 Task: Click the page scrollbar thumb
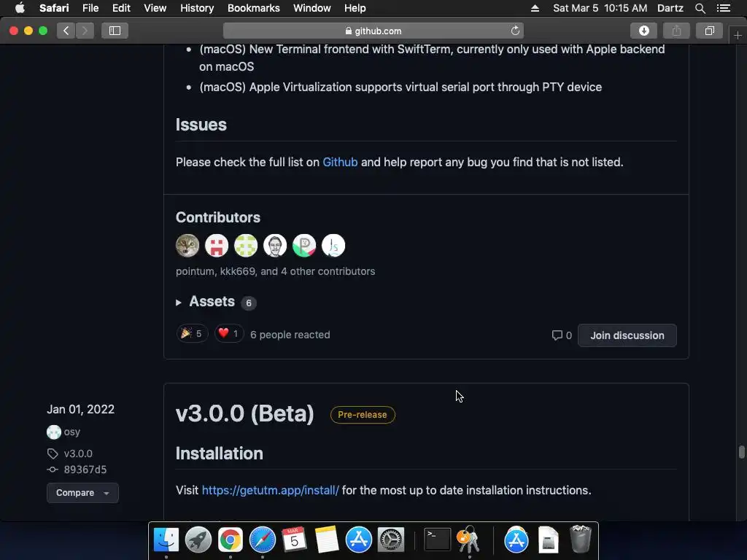(x=741, y=452)
